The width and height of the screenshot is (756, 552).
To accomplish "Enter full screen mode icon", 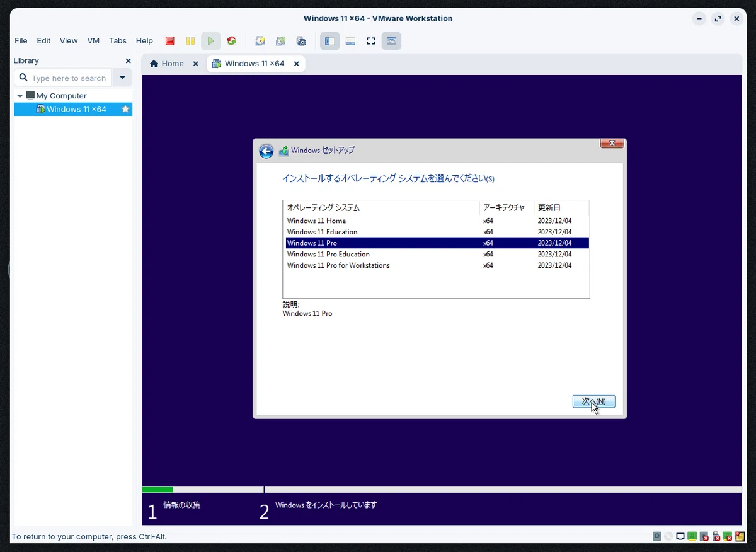I will pos(371,41).
